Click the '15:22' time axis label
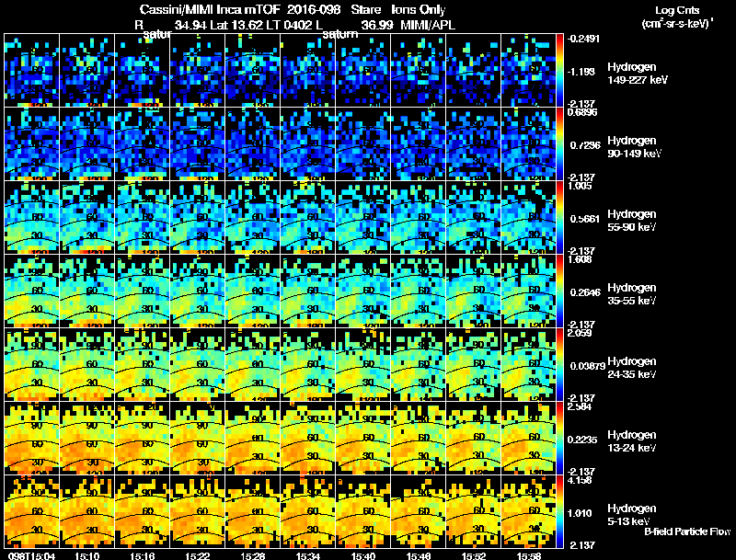The width and height of the screenshot is (736, 560). [198, 555]
